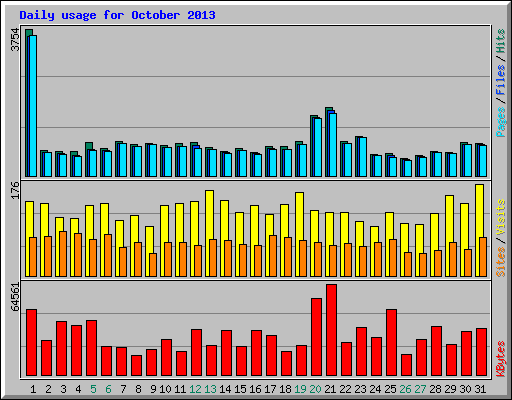Click the 'Files' legend label
Image resolution: width=512 pixels, height=400 pixels.
(x=500, y=80)
